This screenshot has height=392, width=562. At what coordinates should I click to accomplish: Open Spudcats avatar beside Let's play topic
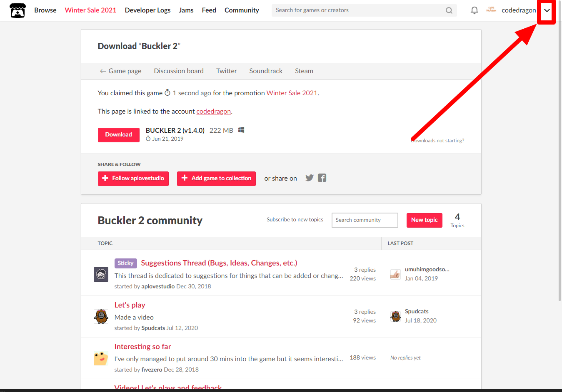(x=101, y=316)
